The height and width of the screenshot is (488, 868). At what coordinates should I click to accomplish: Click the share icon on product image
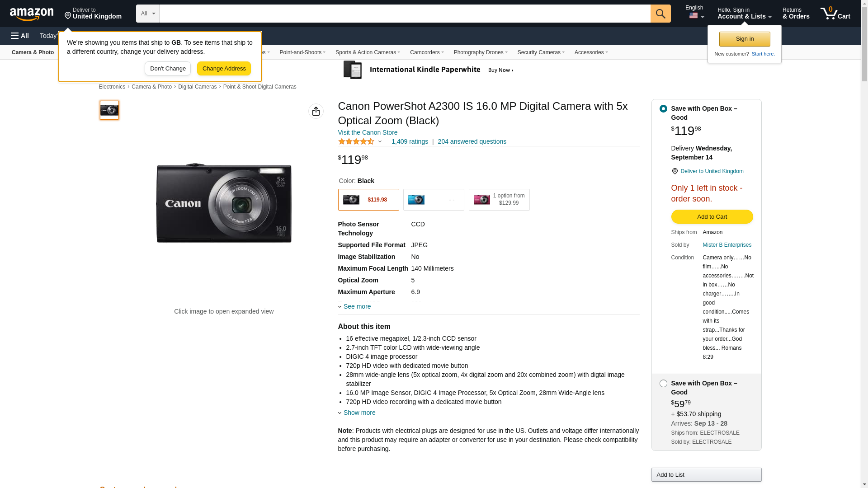[x=316, y=111]
